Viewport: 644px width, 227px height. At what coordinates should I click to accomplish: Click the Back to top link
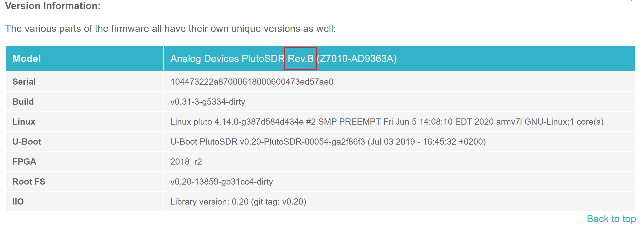pyautogui.click(x=611, y=219)
